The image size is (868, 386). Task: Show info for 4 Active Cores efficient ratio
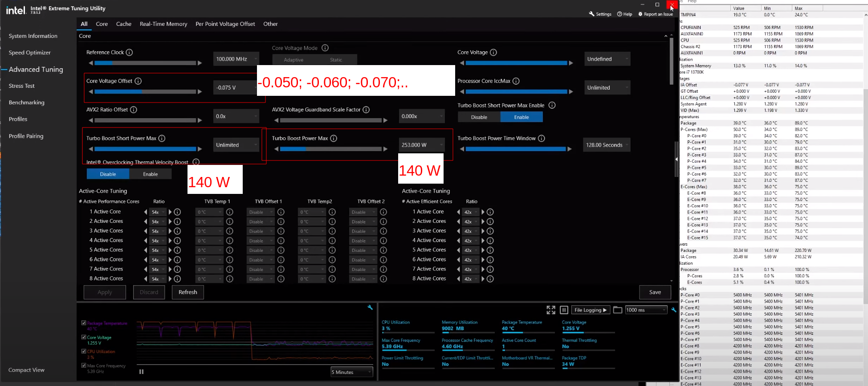[490, 241]
